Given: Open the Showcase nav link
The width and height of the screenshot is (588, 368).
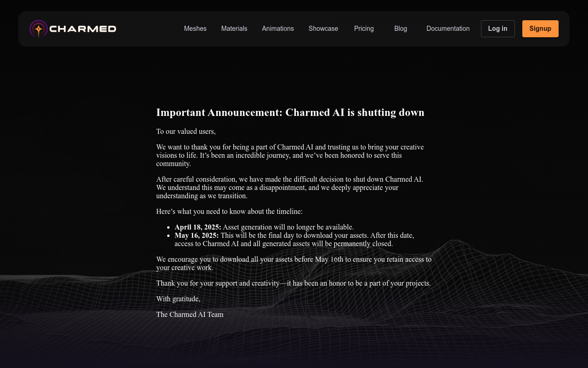Looking at the screenshot, I should [323, 29].
